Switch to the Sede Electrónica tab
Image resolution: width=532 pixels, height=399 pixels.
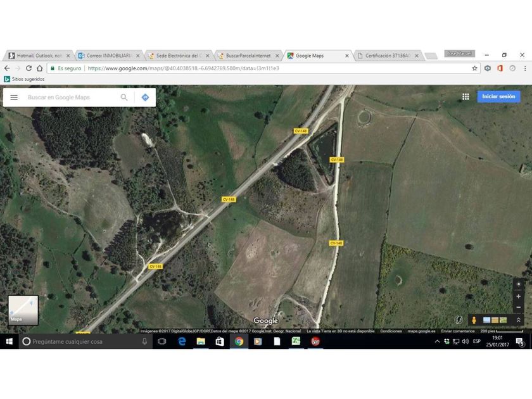[x=179, y=56]
